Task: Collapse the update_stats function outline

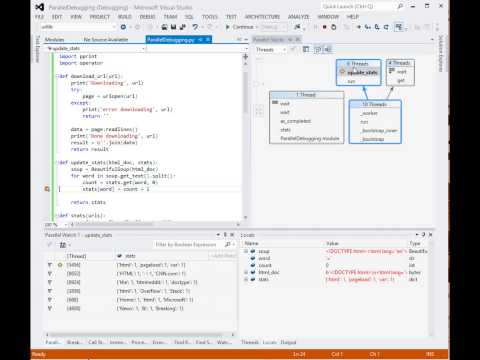Action: point(57,163)
